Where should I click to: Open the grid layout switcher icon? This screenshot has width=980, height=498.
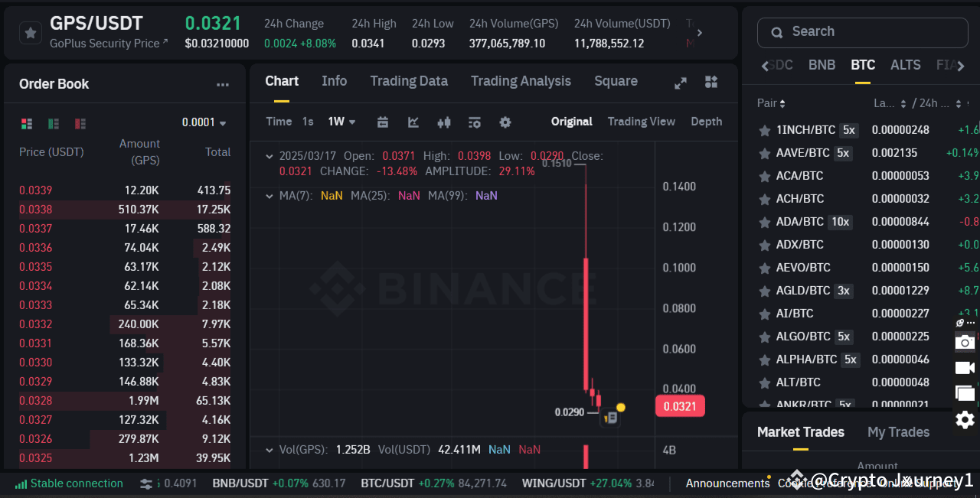(710, 82)
